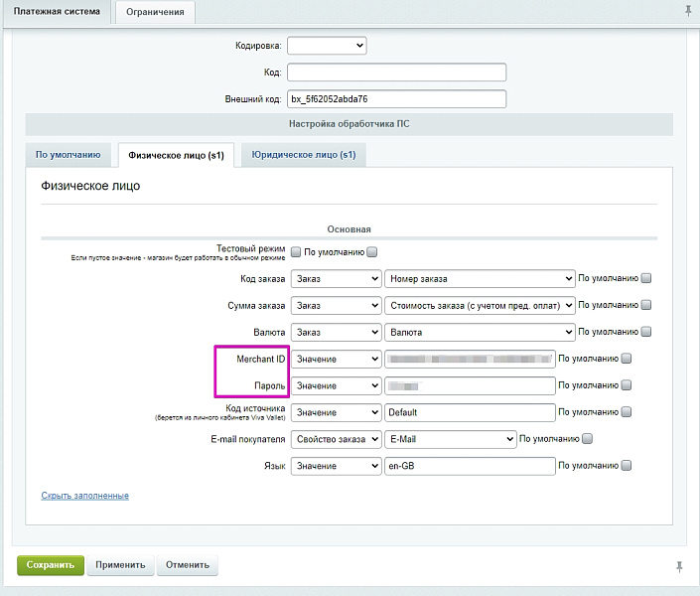The image size is (700, 596).
Task: Tick По умолчанию for E-mail покупателя
Action: [588, 439]
